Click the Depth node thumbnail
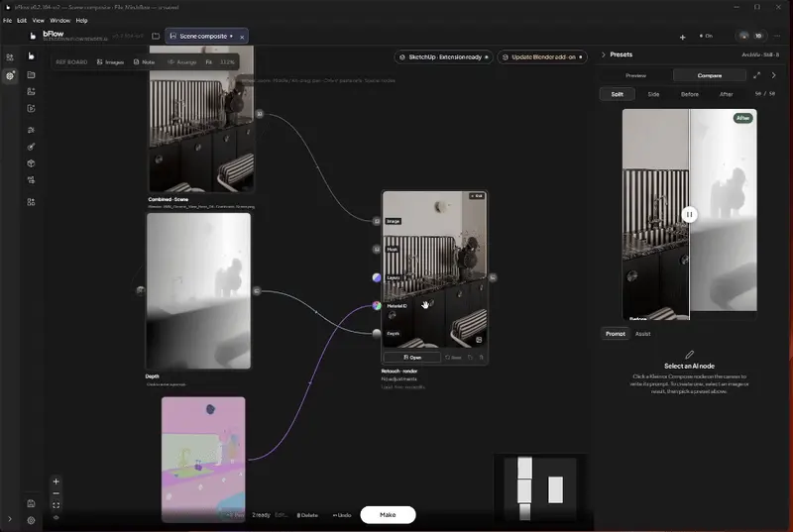Image resolution: width=793 pixels, height=532 pixels. [x=198, y=291]
